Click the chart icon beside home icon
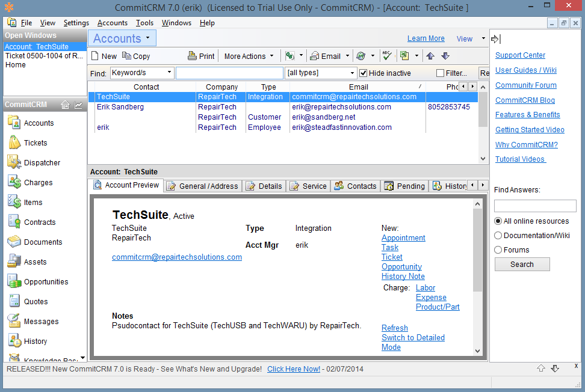585x392 pixels. [78, 105]
